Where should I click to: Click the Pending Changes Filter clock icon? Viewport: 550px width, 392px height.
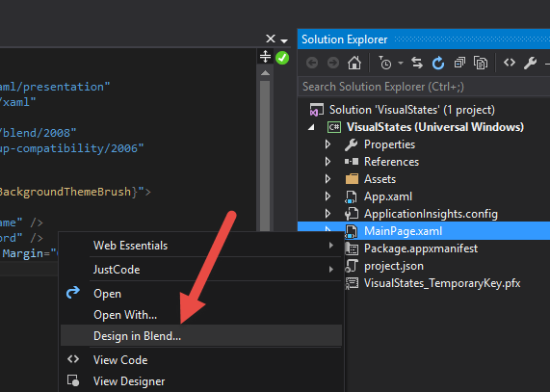tap(384, 64)
